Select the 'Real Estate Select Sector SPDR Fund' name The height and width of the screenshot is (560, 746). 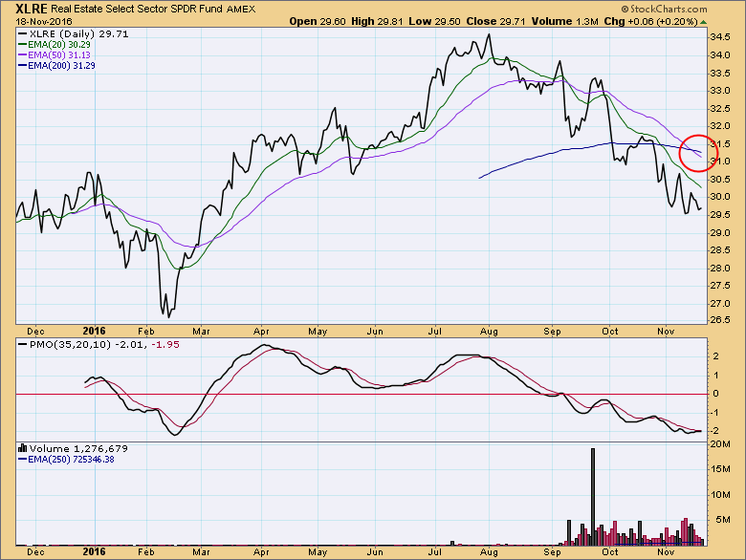137,9
